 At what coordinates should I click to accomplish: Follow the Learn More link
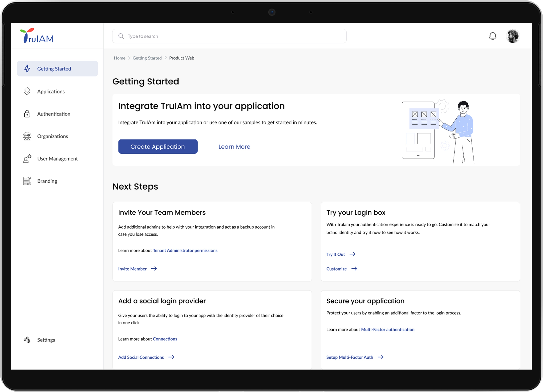coord(234,147)
